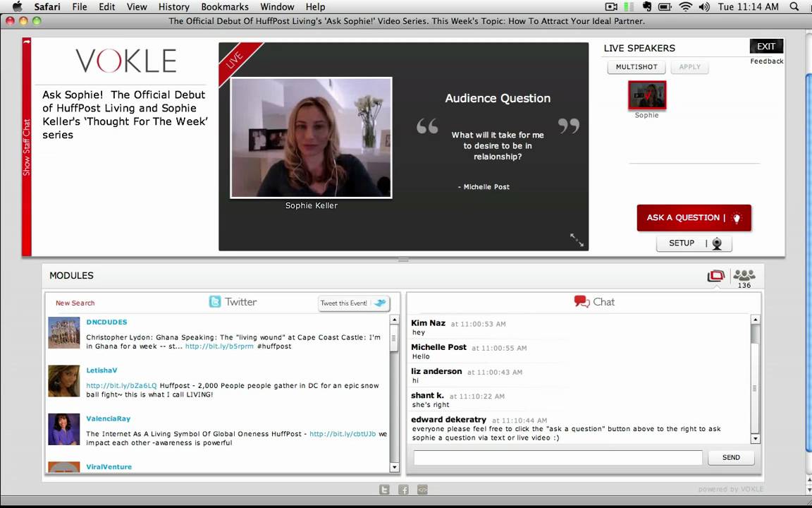Click the Facebook share icon at page bottom
Image resolution: width=812 pixels, height=508 pixels.
pos(403,490)
